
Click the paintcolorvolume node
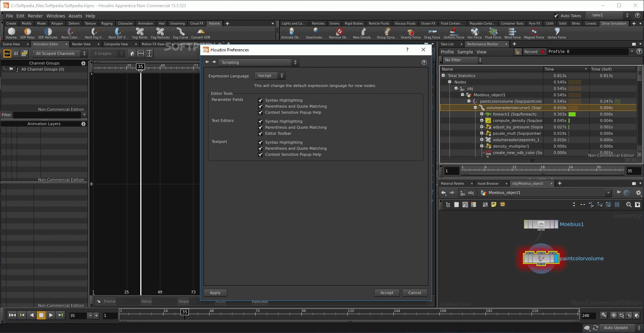point(541,258)
